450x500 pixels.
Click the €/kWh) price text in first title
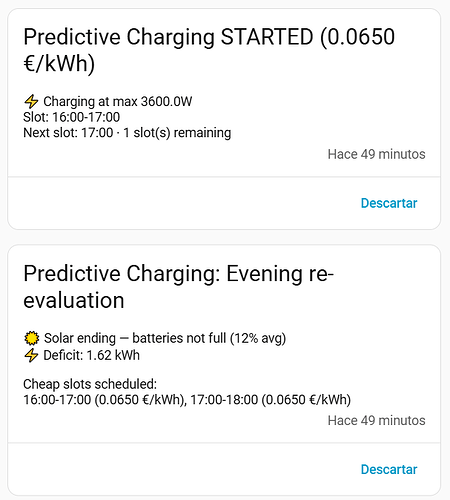[x=59, y=63]
